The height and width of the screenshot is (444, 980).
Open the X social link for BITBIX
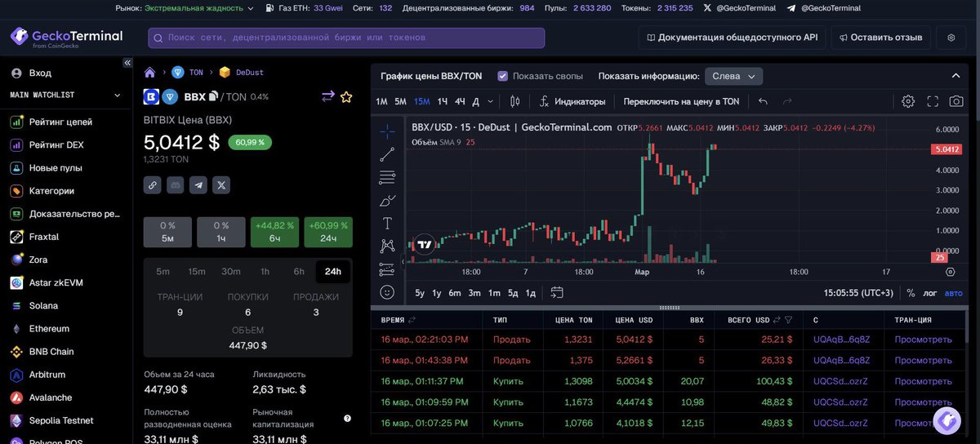pos(221,185)
